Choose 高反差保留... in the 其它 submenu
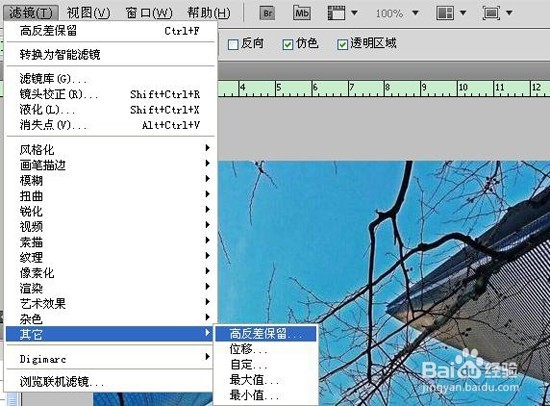 click(266, 334)
